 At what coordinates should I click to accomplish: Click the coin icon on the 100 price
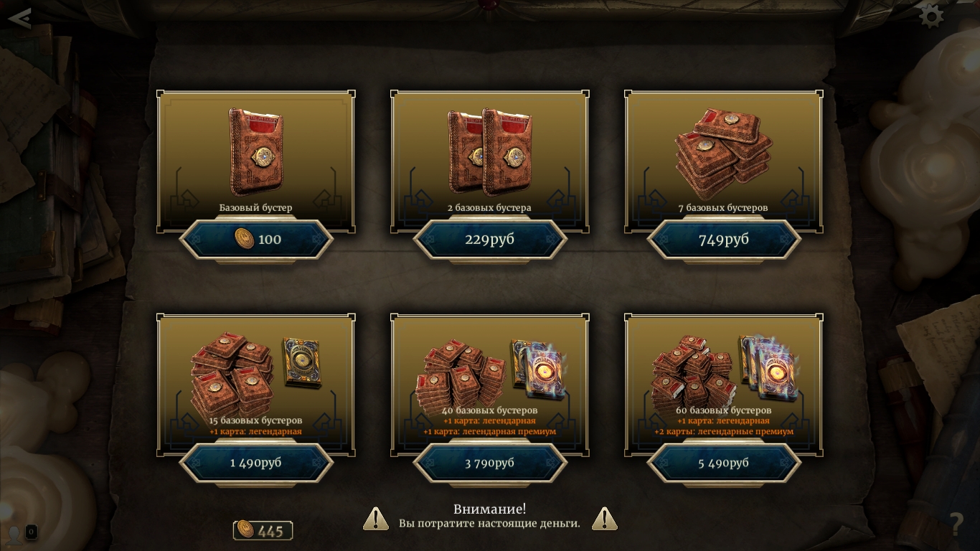pos(245,239)
